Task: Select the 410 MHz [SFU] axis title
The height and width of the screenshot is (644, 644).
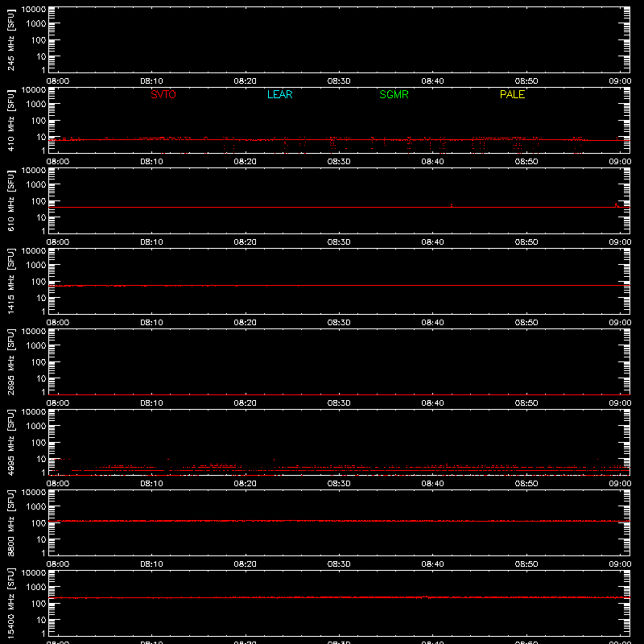Action: point(10,120)
